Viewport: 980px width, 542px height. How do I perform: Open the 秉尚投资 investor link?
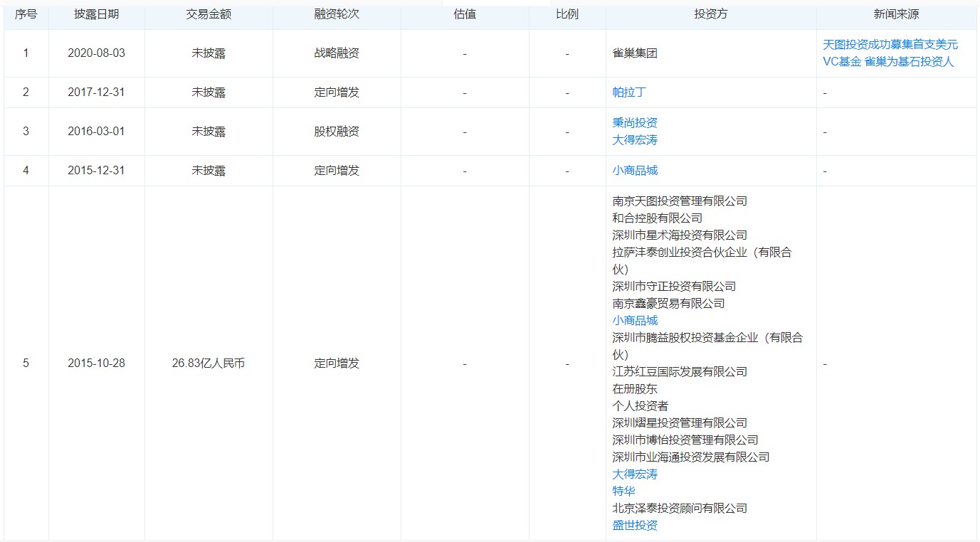(635, 123)
